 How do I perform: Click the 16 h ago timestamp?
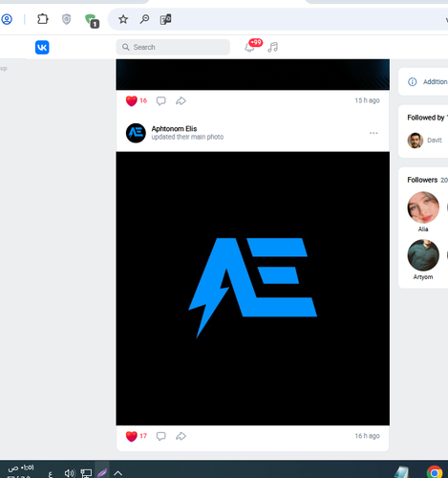367,436
